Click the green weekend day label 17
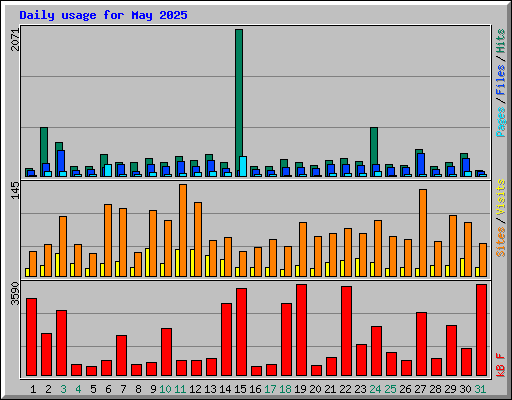512x400 pixels. (270, 389)
